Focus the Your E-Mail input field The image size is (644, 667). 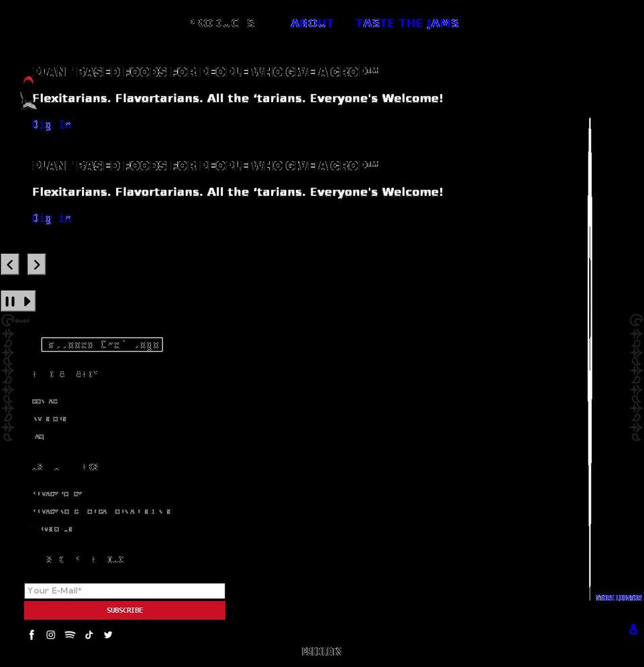(x=125, y=591)
